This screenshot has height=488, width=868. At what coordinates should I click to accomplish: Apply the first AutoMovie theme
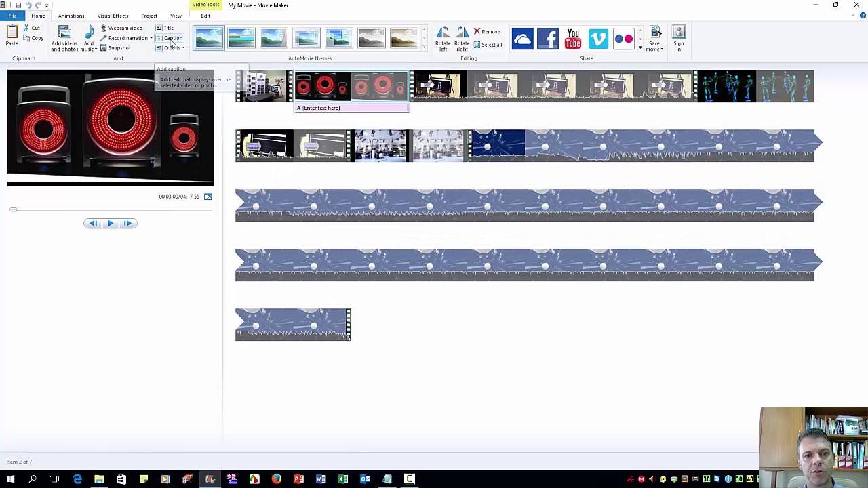208,38
